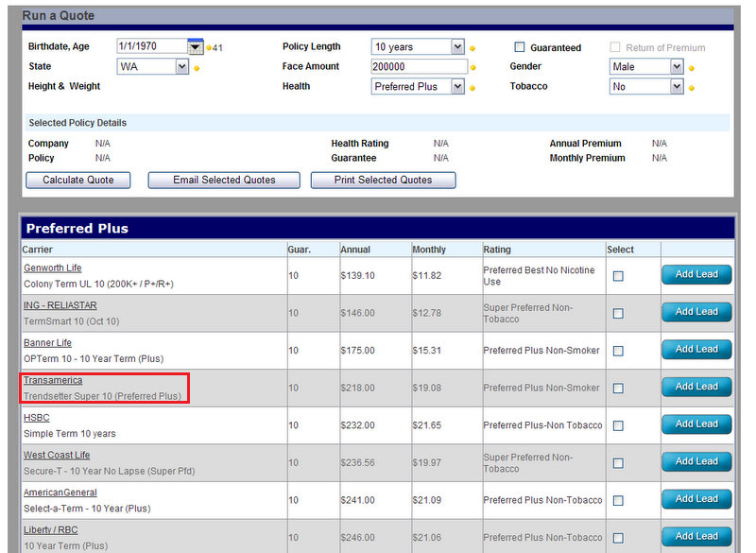This screenshot has height=553, width=756.
Task: Select the AmericanGeneral quote checkbox
Action: tap(618, 500)
